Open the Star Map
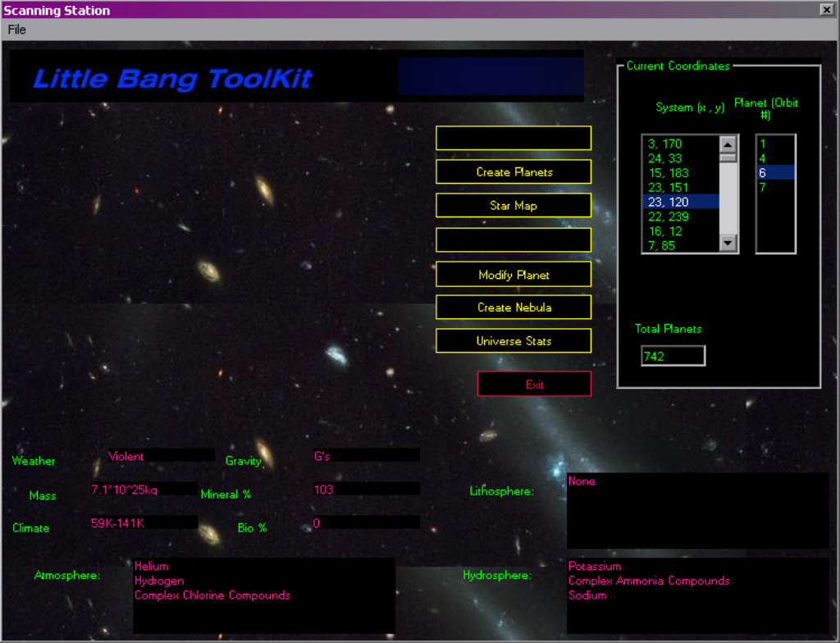Viewport: 840px width, 643px height. (514, 206)
